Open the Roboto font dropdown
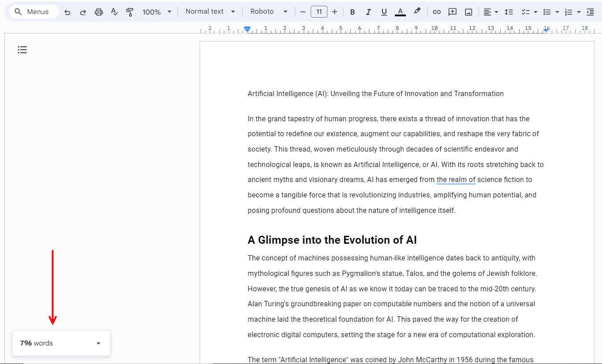The image size is (602, 364). (269, 11)
